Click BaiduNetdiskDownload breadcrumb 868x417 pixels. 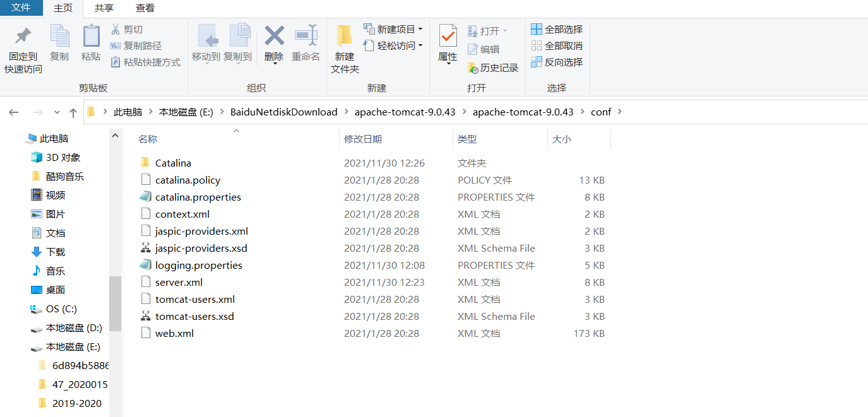click(x=283, y=112)
